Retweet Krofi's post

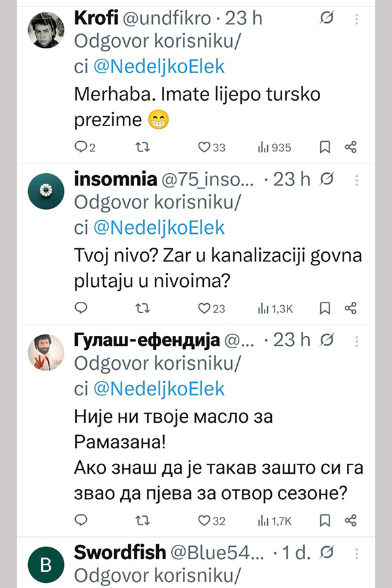pos(140,147)
